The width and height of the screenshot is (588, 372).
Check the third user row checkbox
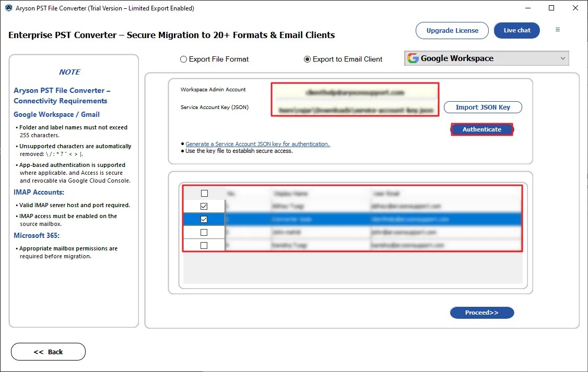tap(204, 233)
